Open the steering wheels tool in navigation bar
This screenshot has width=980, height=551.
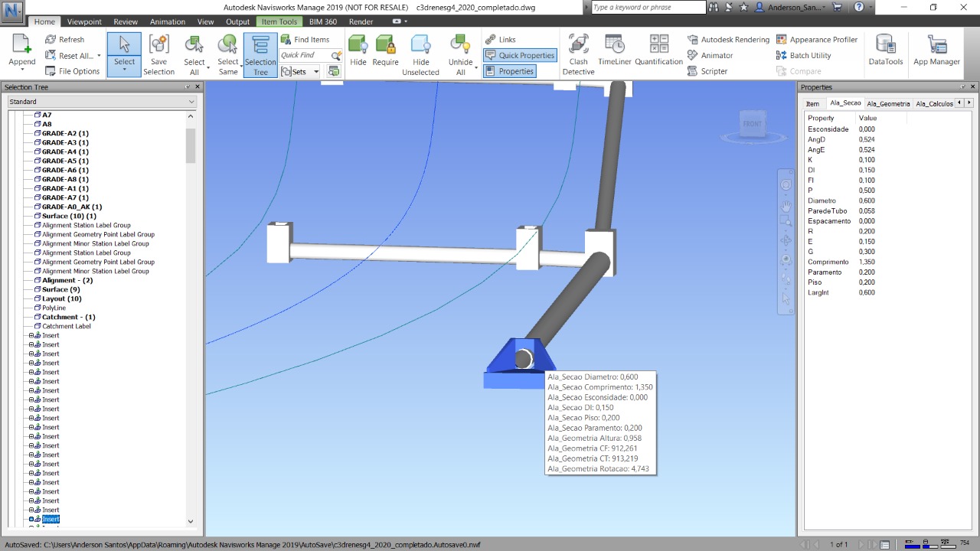(786, 185)
